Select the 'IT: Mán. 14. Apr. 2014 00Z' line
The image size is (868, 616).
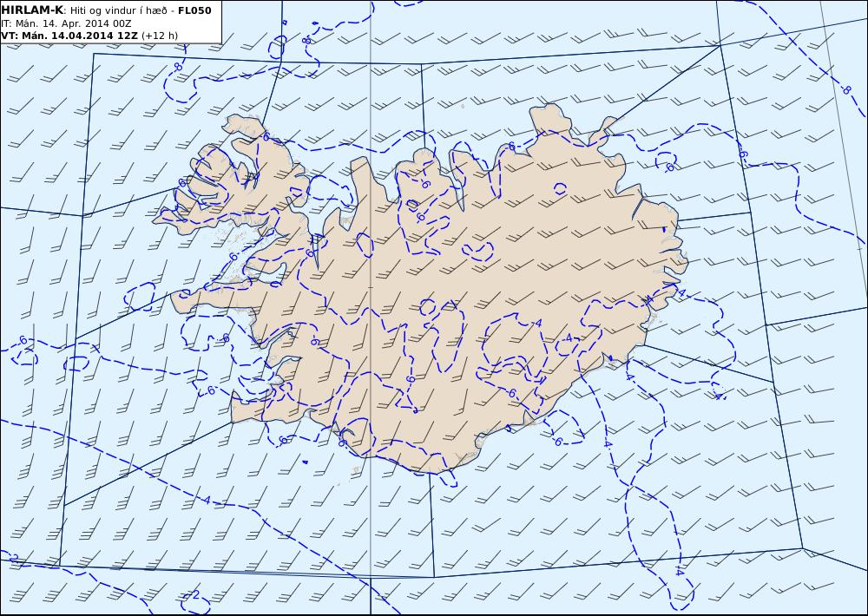pyautogui.click(x=66, y=23)
